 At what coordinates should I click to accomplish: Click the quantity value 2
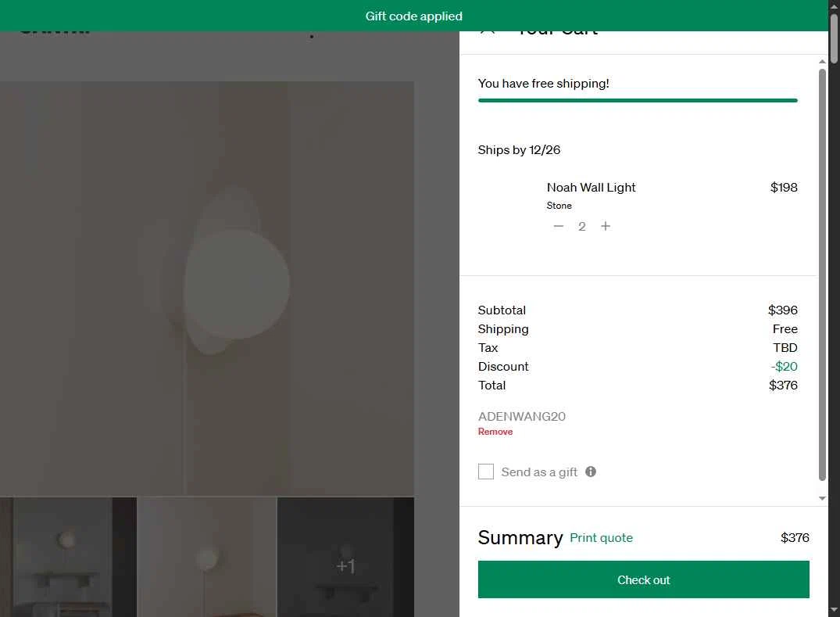point(582,227)
